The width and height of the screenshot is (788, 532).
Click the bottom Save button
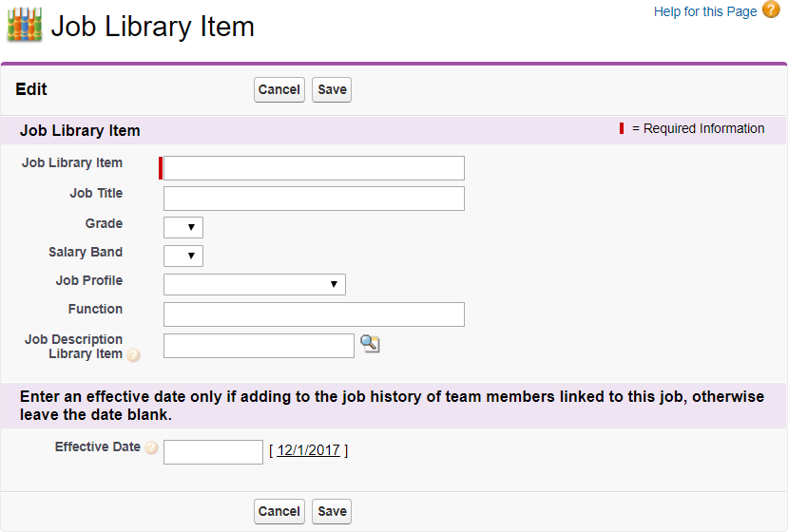[332, 511]
